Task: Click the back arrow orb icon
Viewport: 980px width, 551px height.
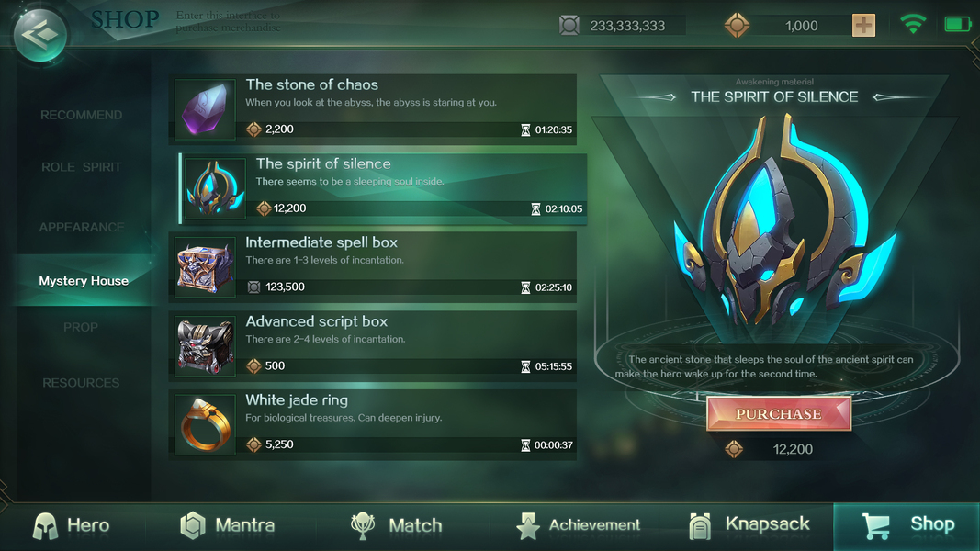Action: click(x=40, y=34)
